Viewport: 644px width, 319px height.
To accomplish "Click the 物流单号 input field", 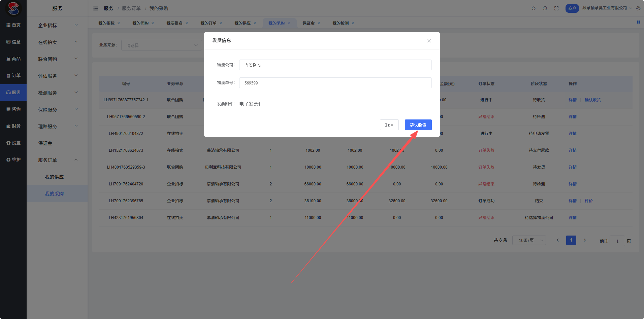I will 335,83.
